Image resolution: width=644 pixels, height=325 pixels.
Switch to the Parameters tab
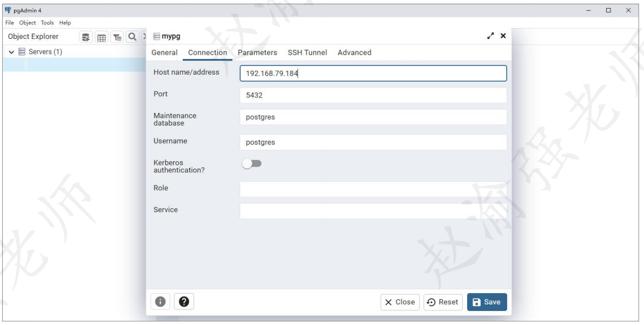tap(257, 52)
